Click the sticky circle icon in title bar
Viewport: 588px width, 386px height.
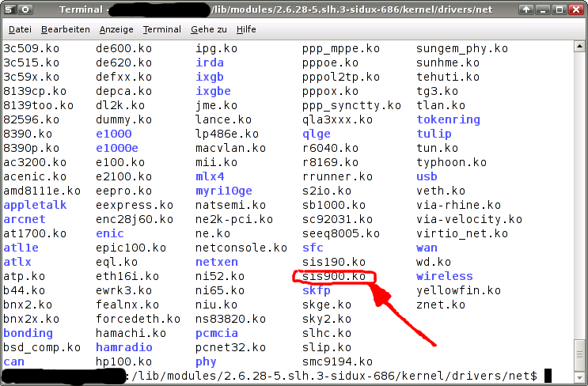tap(25, 9)
